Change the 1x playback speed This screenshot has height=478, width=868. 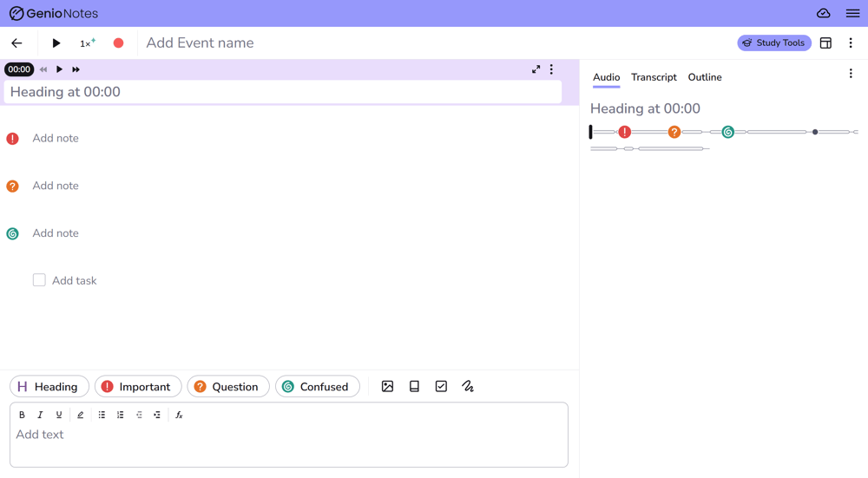click(88, 43)
